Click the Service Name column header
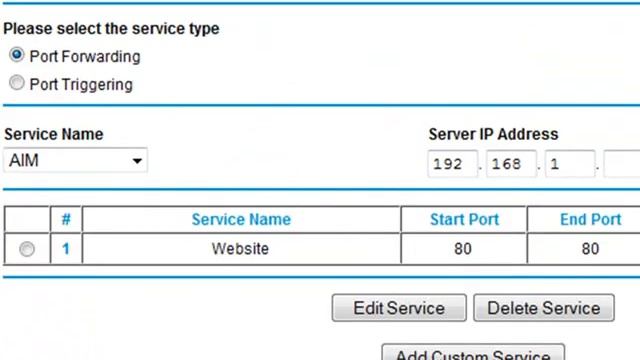The image size is (640, 360). 241,220
